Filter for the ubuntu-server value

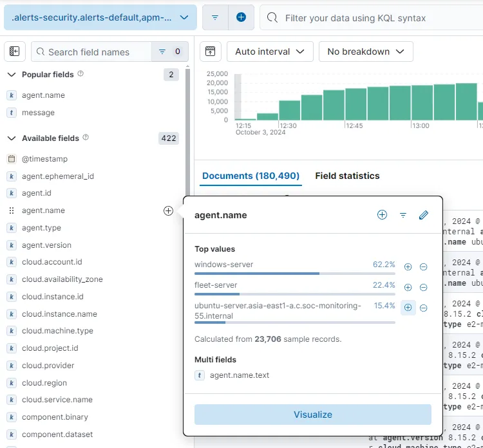408,308
